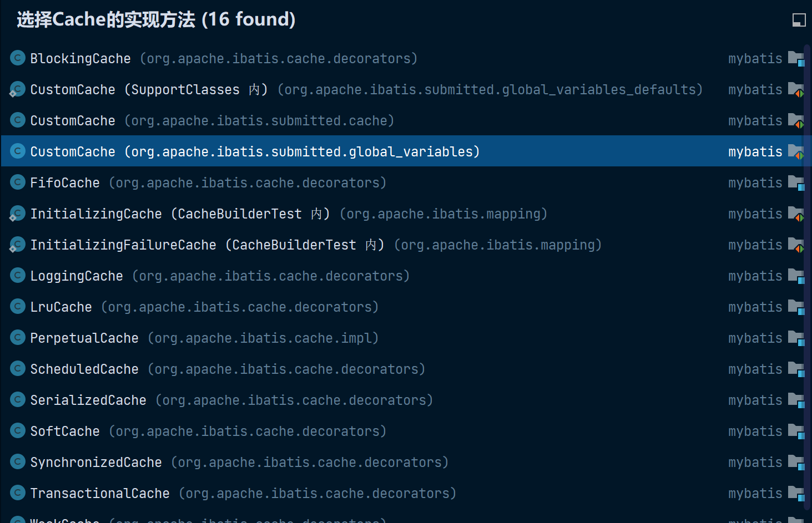Select the partially visible WeakCache entry
This screenshot has width=812, height=523.
(65, 520)
